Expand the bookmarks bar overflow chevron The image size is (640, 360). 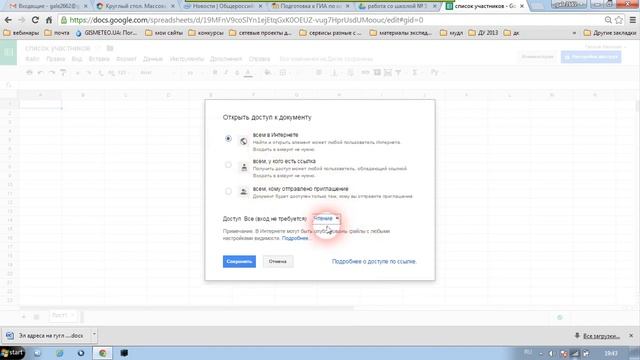(x=574, y=33)
